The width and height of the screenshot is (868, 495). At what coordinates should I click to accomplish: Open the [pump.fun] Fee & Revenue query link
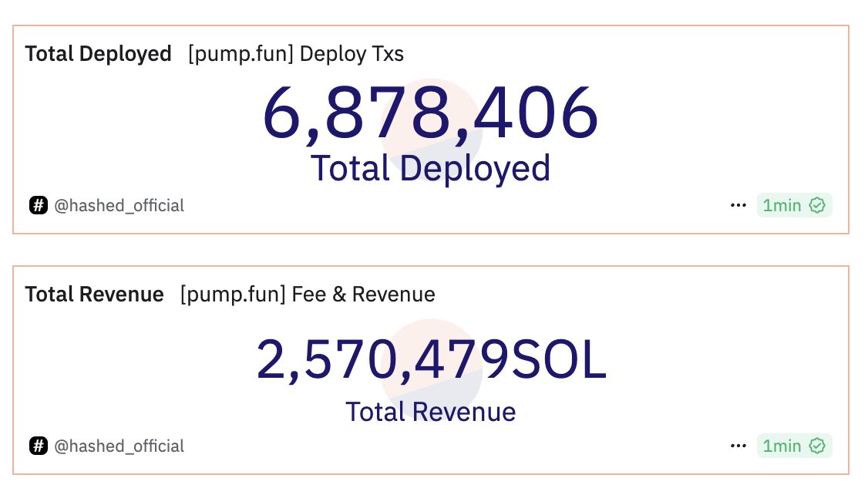[x=308, y=295]
